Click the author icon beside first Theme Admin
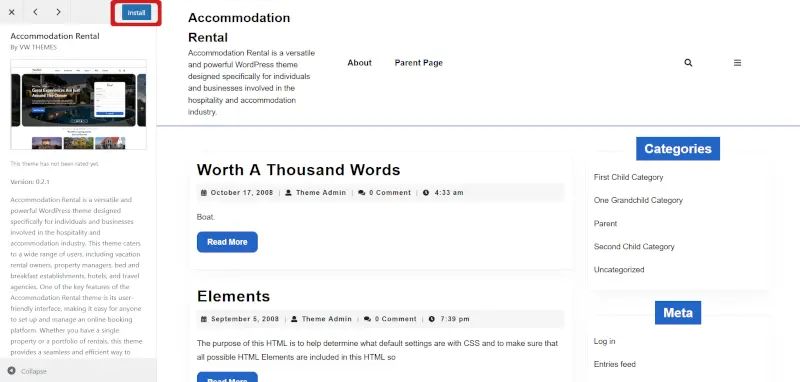The width and height of the screenshot is (800, 382). click(288, 193)
